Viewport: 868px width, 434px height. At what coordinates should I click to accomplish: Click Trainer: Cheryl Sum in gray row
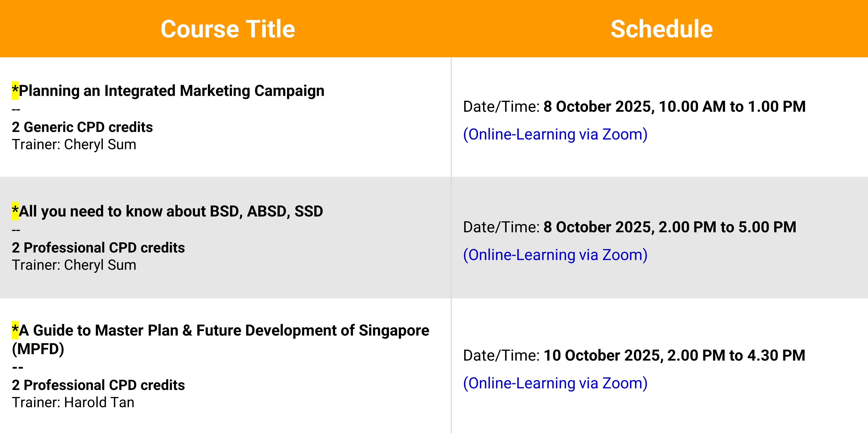coord(74,265)
